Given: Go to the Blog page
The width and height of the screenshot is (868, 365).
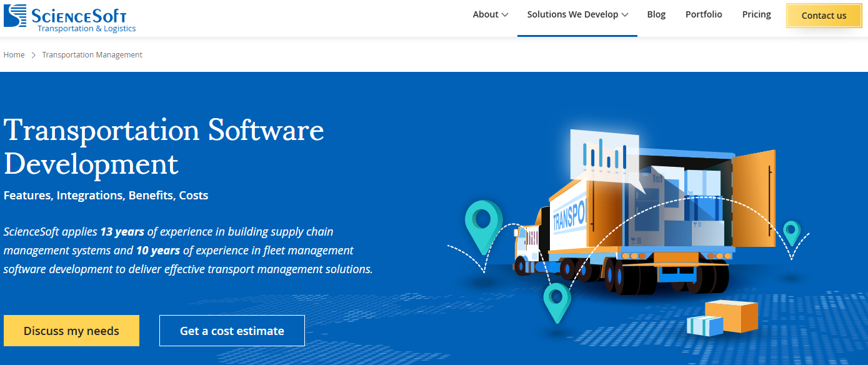Looking at the screenshot, I should pos(656,14).
